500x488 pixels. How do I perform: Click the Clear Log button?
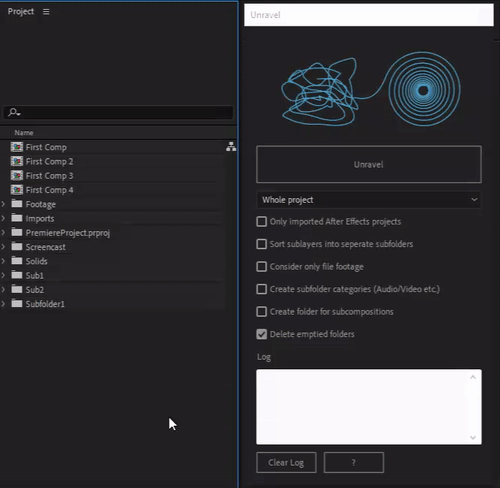click(286, 462)
